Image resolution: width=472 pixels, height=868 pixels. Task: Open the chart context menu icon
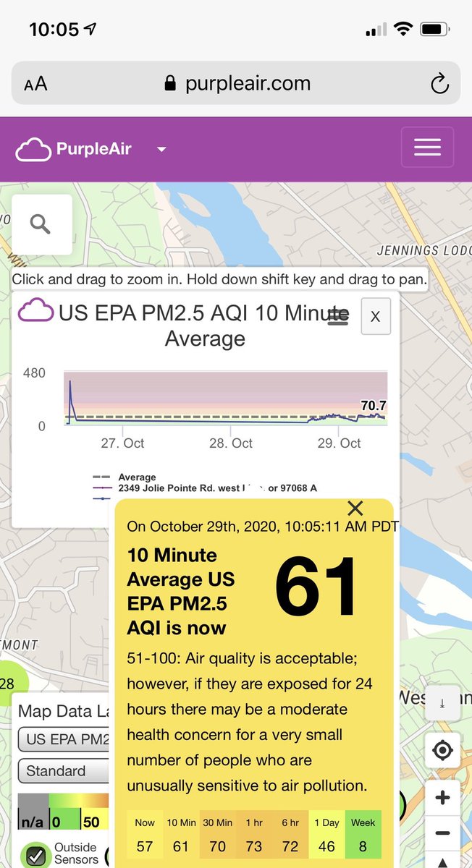[x=338, y=316]
